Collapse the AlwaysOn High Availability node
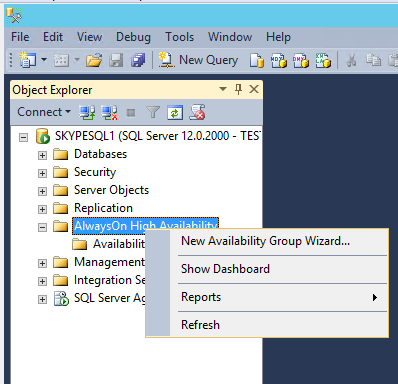Screen dimensions: 398x384 coord(42,227)
